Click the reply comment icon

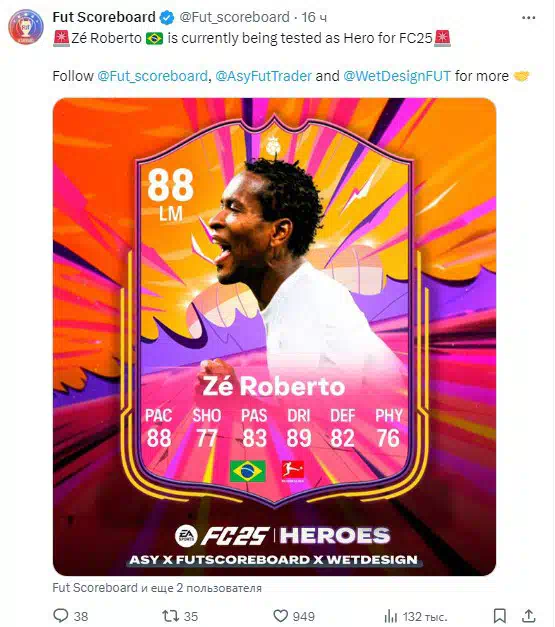tap(61, 615)
